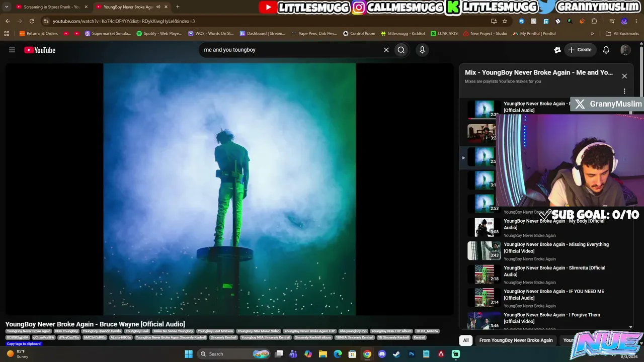Open Photoshop from the taskbar
Screen dimensions: 644x362
(412, 354)
